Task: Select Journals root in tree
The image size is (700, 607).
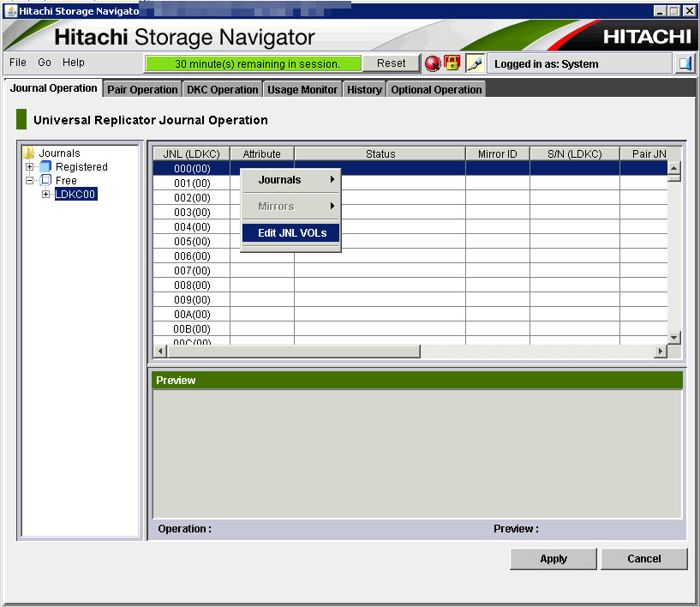Action: [59, 153]
